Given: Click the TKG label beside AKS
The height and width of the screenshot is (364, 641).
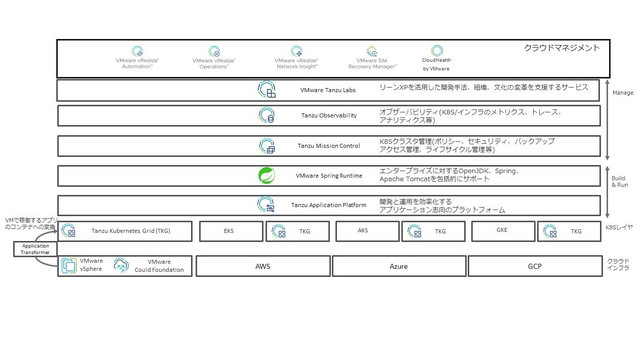Looking at the screenshot, I should tap(440, 231).
